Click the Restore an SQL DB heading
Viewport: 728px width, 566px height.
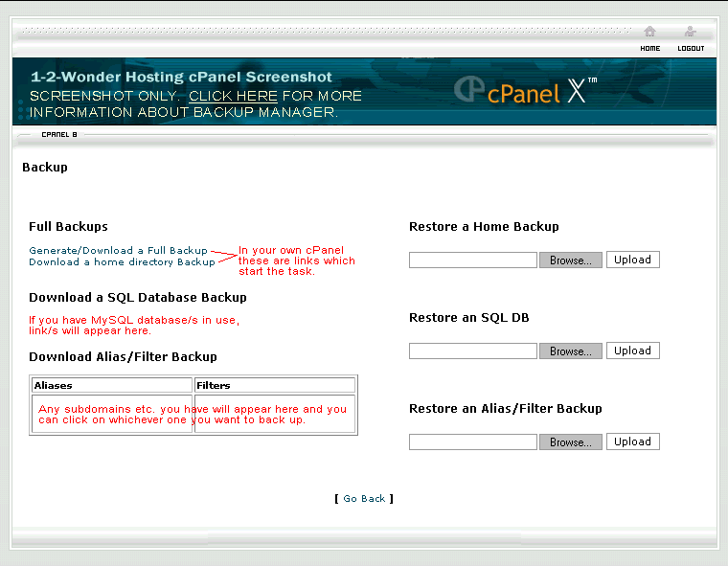coord(469,318)
